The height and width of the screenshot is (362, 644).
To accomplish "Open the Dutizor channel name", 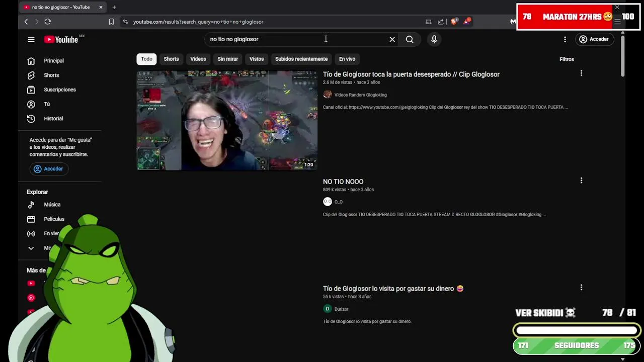I will point(341,309).
